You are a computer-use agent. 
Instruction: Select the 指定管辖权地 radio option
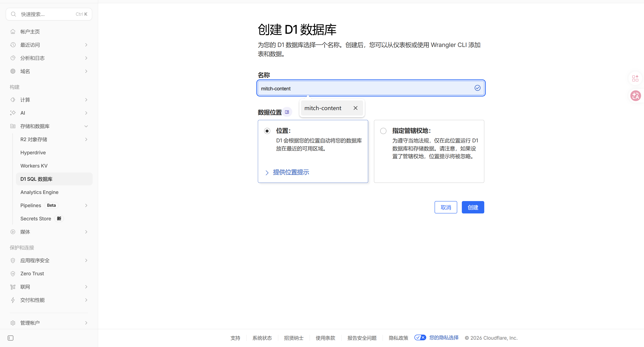[x=383, y=131]
